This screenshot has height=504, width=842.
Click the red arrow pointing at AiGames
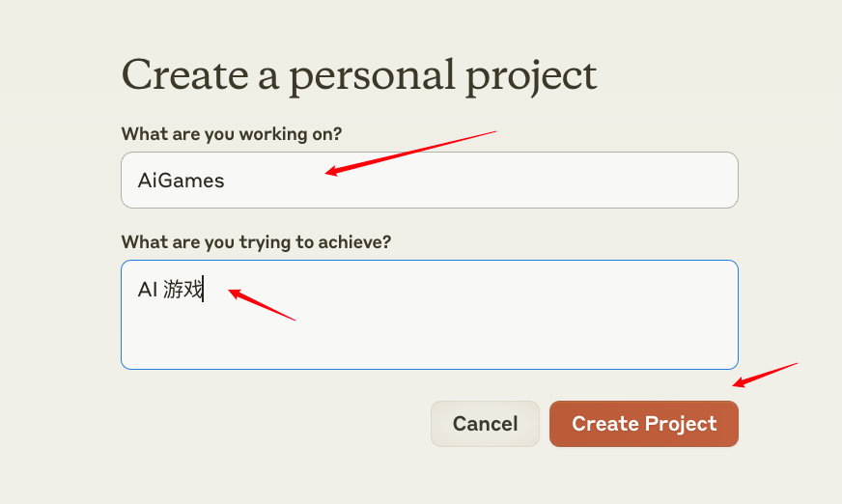409,152
